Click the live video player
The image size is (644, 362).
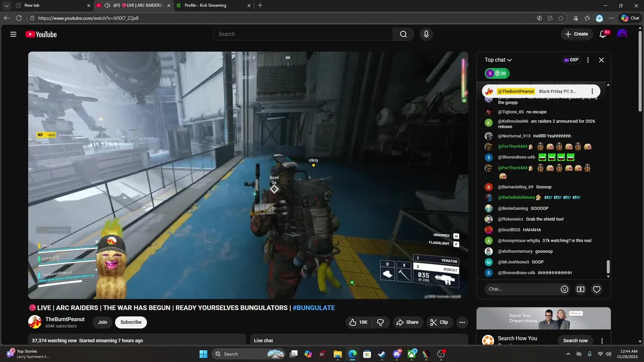click(x=248, y=175)
